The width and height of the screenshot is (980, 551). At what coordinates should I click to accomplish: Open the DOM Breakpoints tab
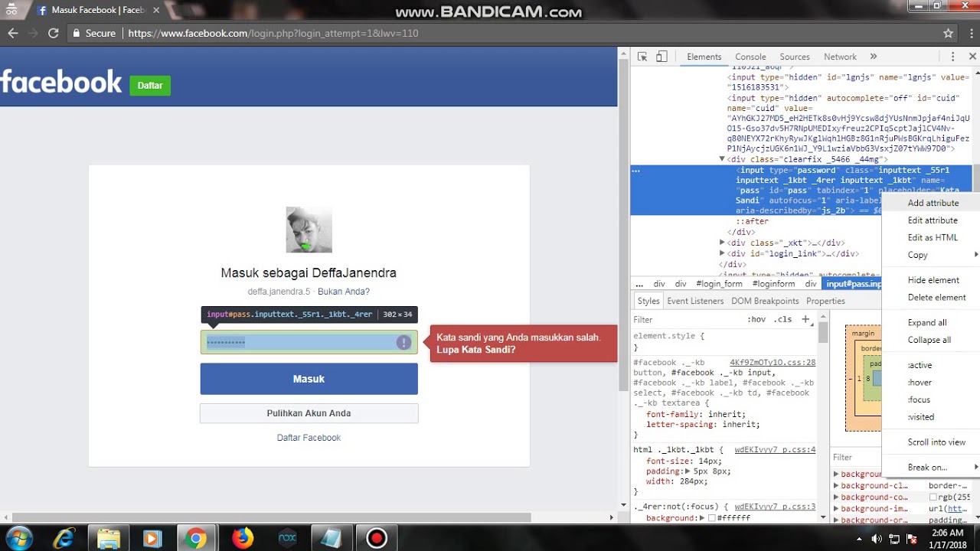click(x=765, y=301)
